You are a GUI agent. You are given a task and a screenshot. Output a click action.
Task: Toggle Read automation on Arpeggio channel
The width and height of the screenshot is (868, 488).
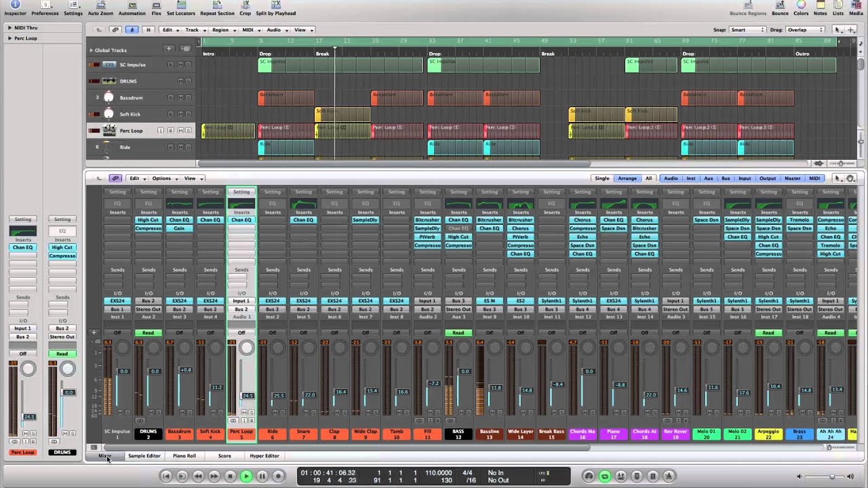[x=768, y=333]
